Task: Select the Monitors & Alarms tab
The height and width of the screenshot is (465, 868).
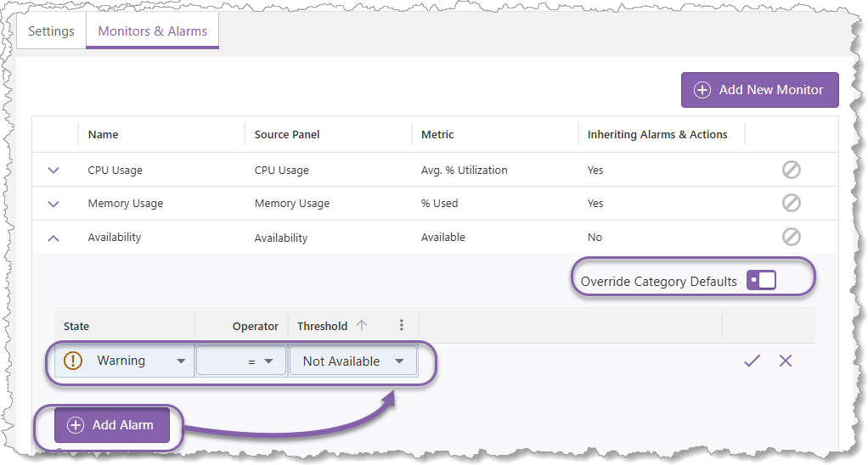Action: (x=152, y=31)
